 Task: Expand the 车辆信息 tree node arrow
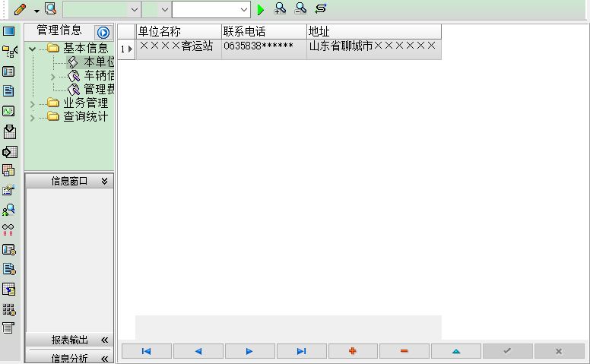53,77
